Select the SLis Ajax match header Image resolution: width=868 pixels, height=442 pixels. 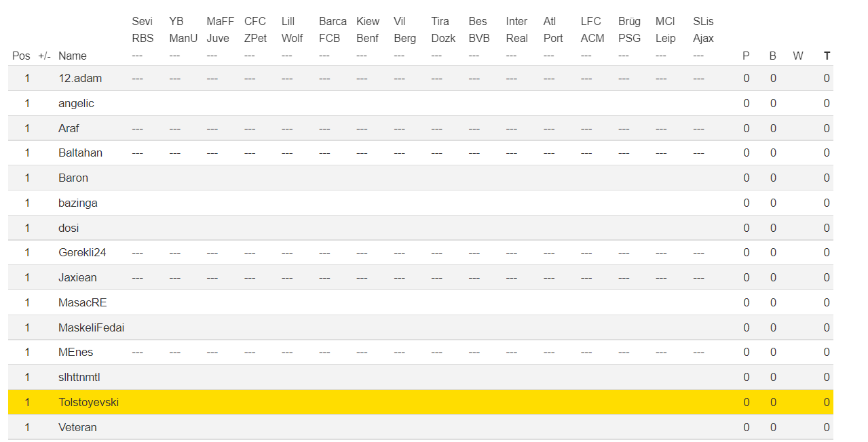pos(703,30)
